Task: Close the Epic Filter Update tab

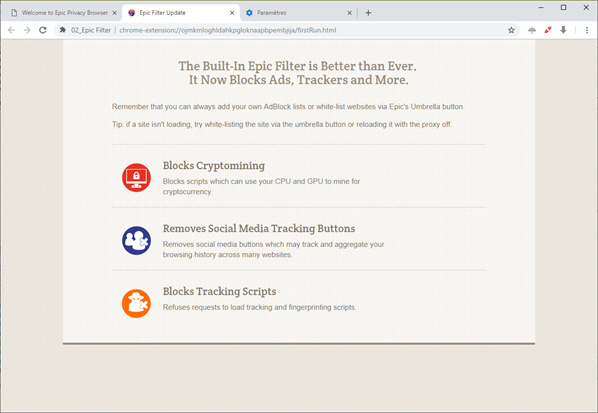Action: pyautogui.click(x=232, y=13)
